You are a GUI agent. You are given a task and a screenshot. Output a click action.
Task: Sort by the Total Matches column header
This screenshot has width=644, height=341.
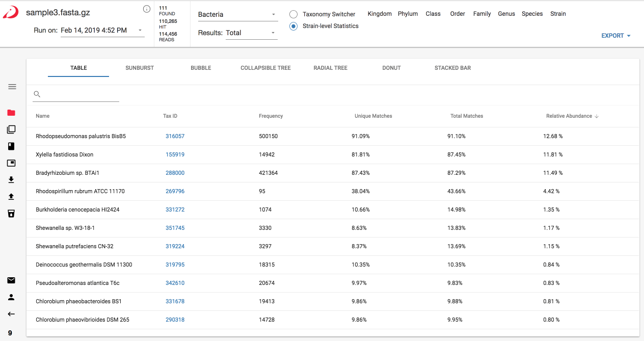tap(467, 116)
